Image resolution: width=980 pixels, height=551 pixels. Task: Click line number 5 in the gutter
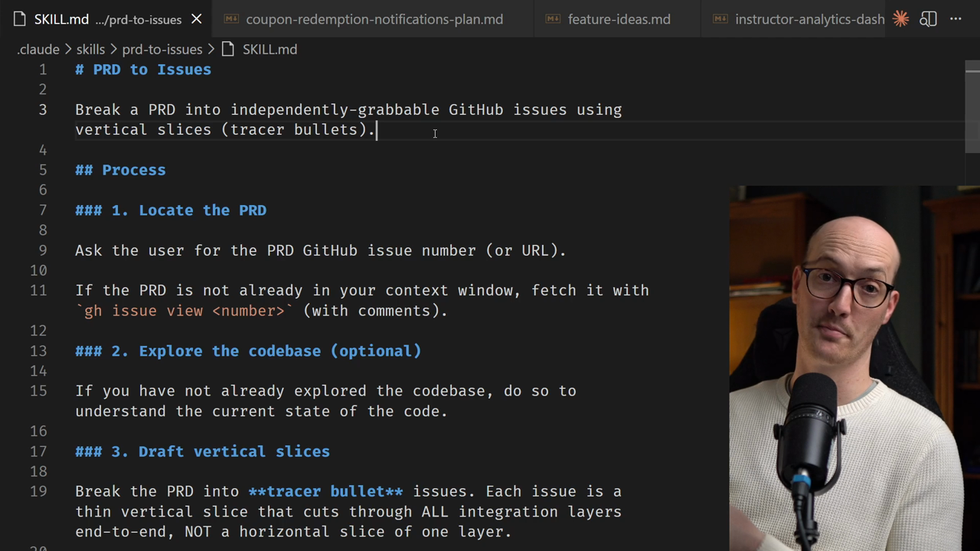pos(43,170)
